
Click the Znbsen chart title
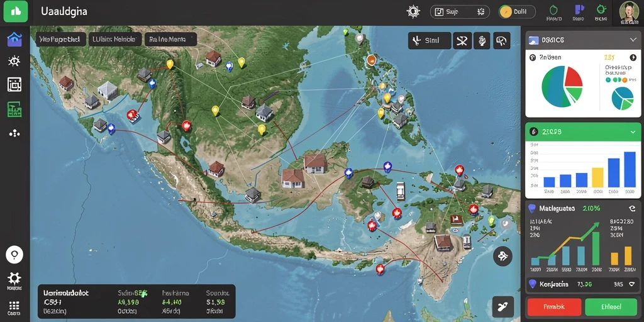(x=550, y=58)
